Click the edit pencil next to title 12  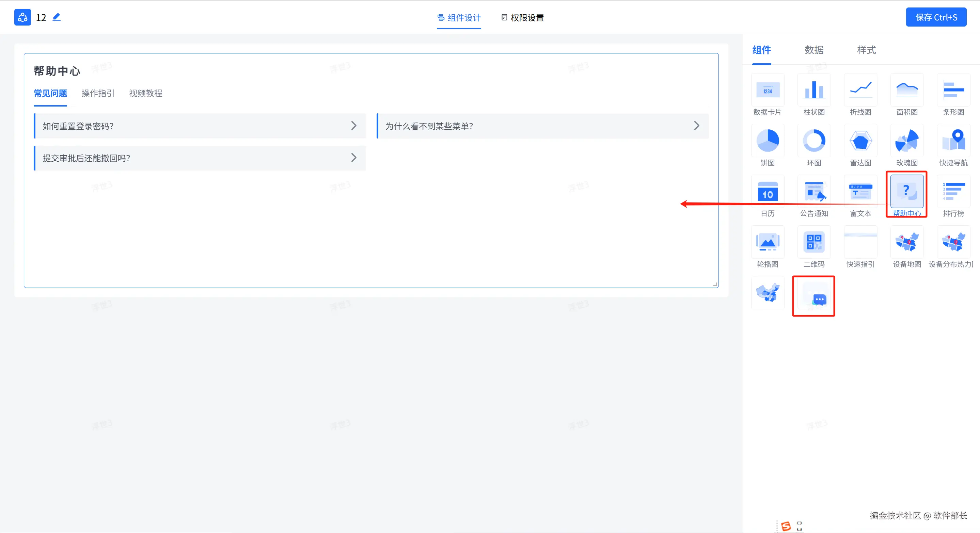[56, 17]
